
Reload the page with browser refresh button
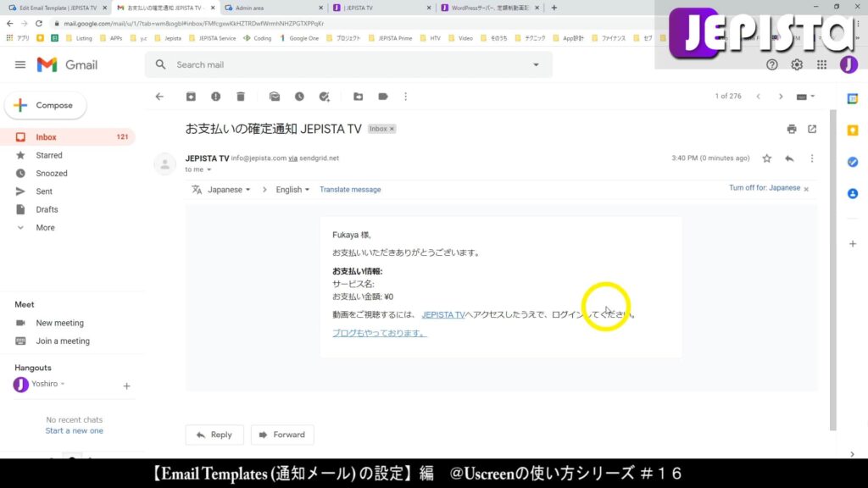pyautogui.click(x=39, y=24)
